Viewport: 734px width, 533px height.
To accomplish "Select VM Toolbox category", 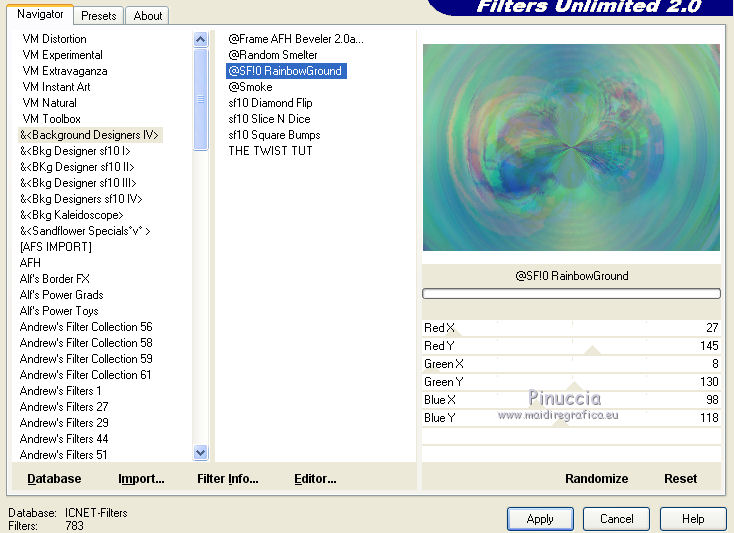I will [51, 119].
